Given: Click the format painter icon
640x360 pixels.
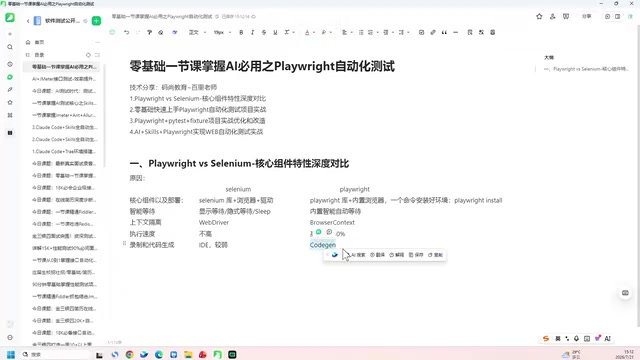Looking at the screenshot, I should [149, 32].
